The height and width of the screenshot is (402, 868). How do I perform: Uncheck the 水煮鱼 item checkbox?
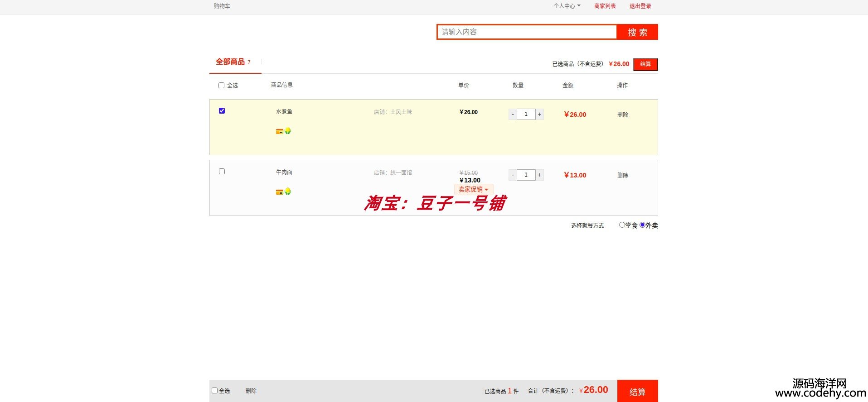(222, 111)
